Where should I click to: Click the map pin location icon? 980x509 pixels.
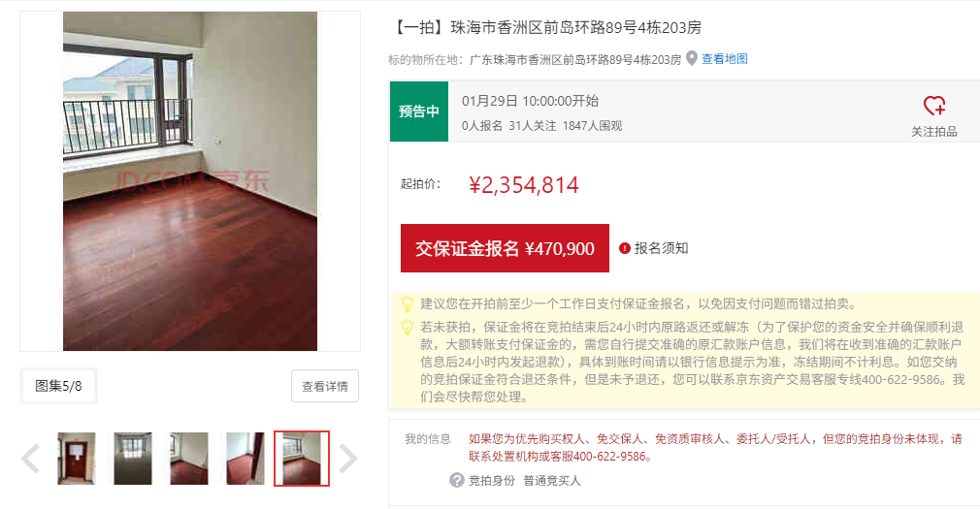coord(691,59)
